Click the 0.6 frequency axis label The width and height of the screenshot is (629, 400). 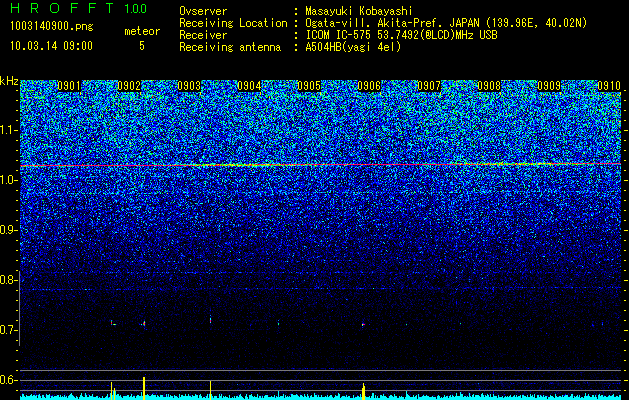pyautogui.click(x=8, y=380)
